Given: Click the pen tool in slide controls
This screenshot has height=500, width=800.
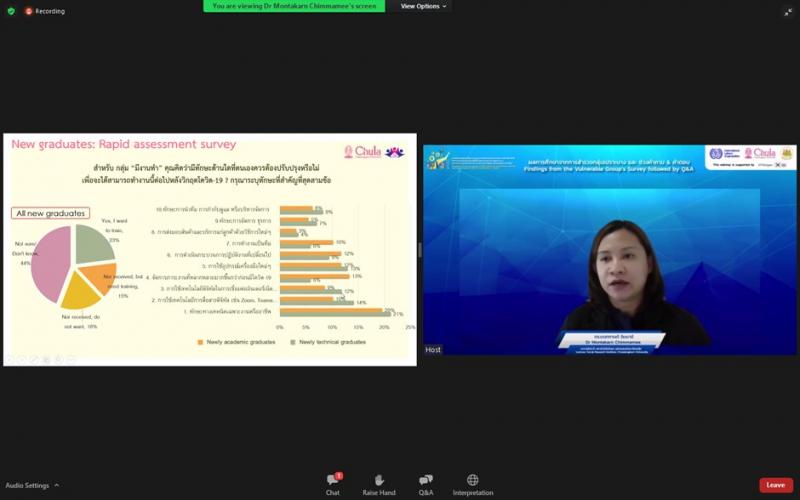Looking at the screenshot, I should click(x=34, y=360).
